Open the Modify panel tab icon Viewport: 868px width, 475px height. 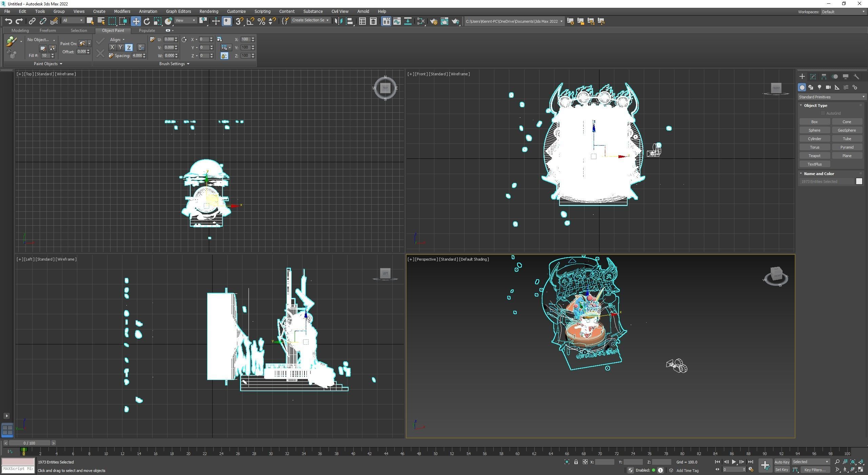813,77
